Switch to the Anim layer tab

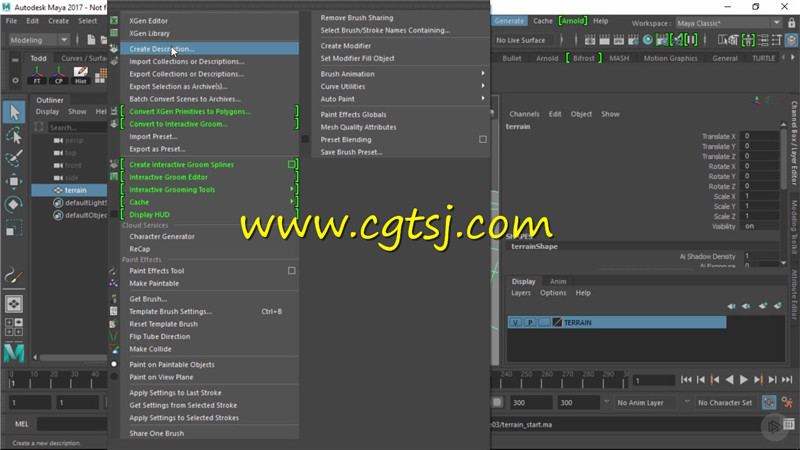558,281
